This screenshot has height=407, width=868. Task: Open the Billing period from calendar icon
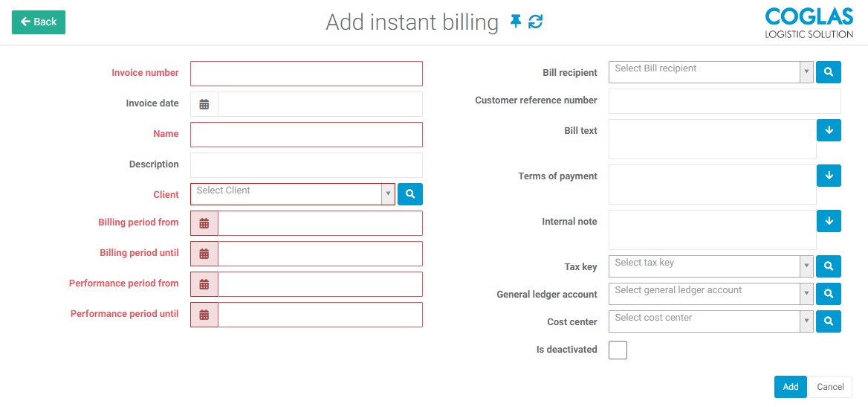point(204,223)
